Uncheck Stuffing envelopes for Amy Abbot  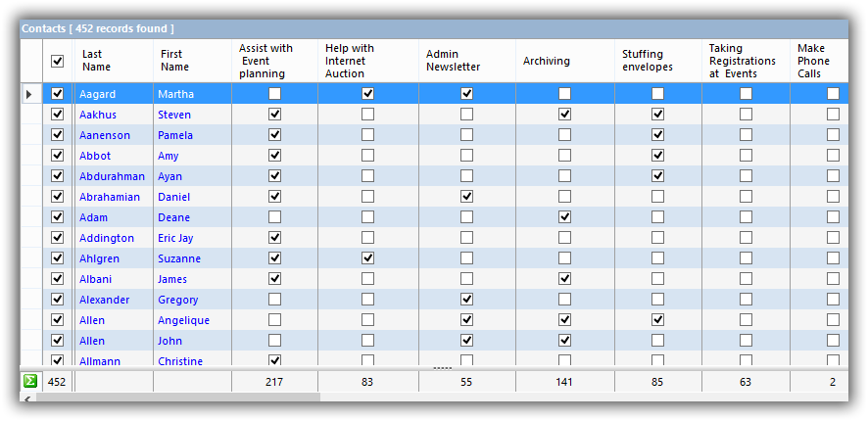[x=657, y=156]
